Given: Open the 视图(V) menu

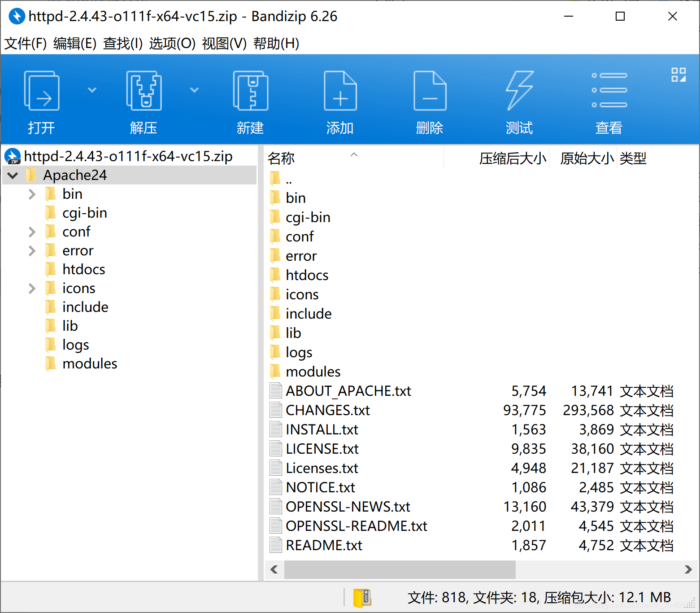Looking at the screenshot, I should pos(224,44).
